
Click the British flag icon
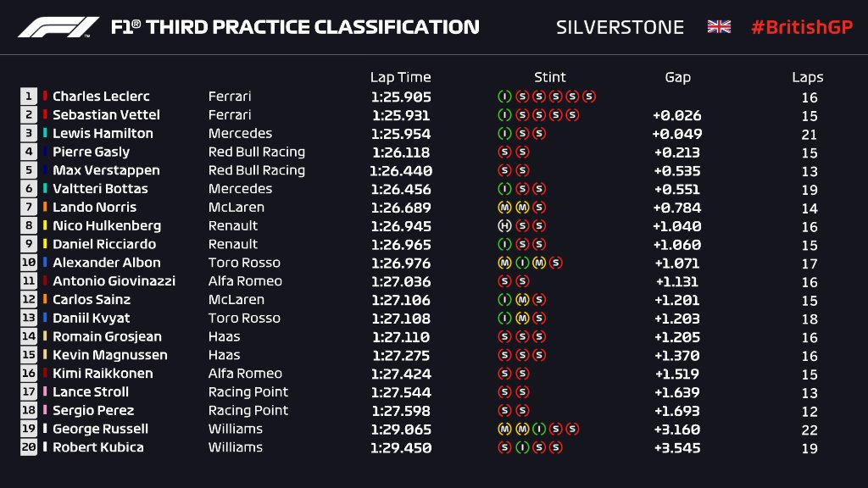pyautogui.click(x=719, y=27)
